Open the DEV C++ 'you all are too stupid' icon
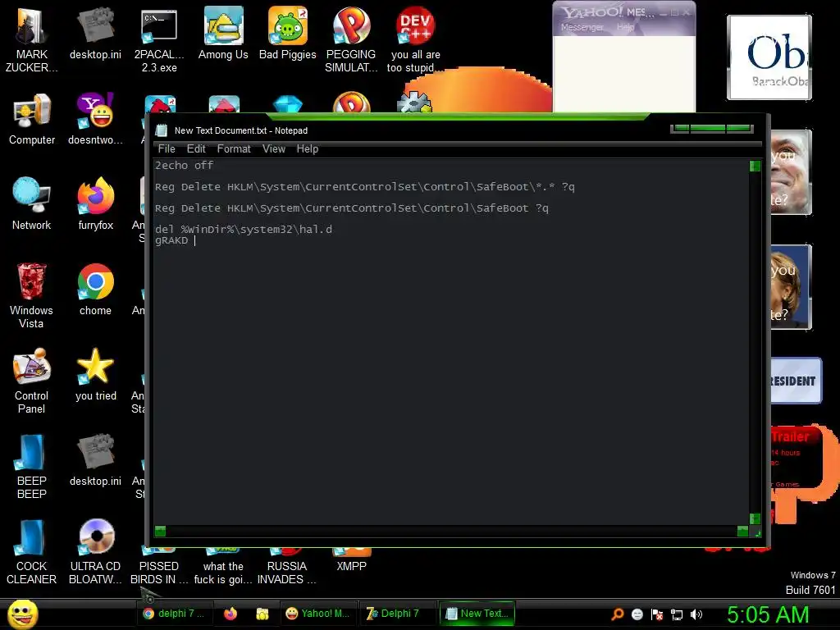This screenshot has height=630, width=840. coord(415,39)
